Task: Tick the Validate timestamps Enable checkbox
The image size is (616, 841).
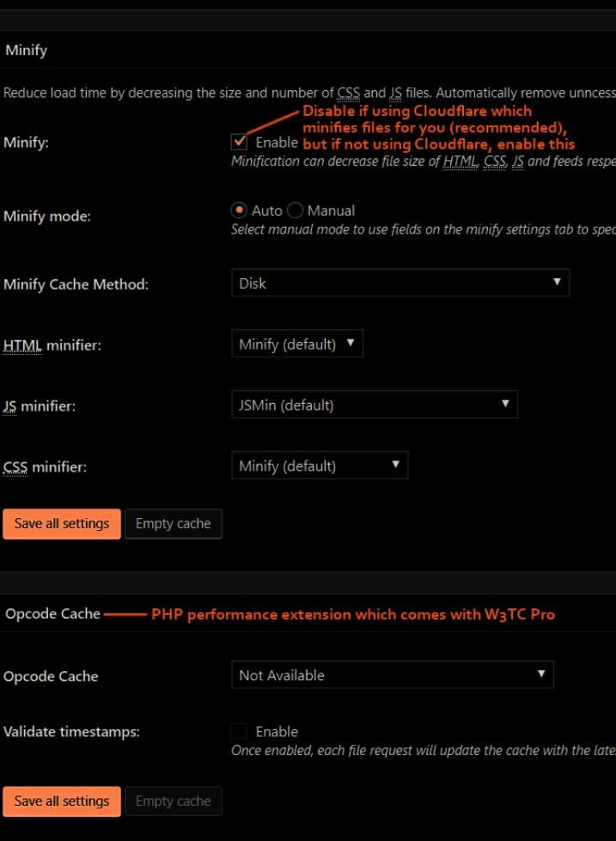Action: [239, 731]
